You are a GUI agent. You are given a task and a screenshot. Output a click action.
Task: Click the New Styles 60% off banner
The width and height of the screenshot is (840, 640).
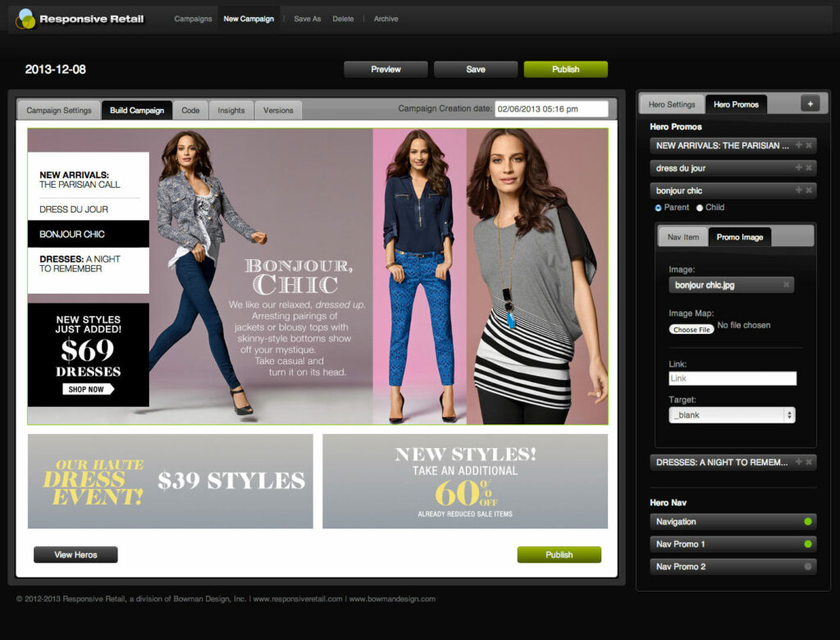coord(465,482)
